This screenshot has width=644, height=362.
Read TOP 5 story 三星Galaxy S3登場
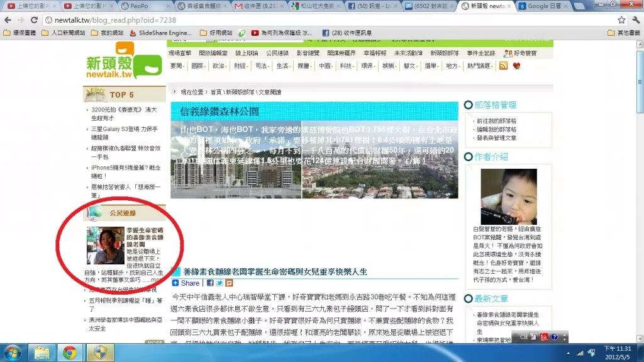coord(124,133)
